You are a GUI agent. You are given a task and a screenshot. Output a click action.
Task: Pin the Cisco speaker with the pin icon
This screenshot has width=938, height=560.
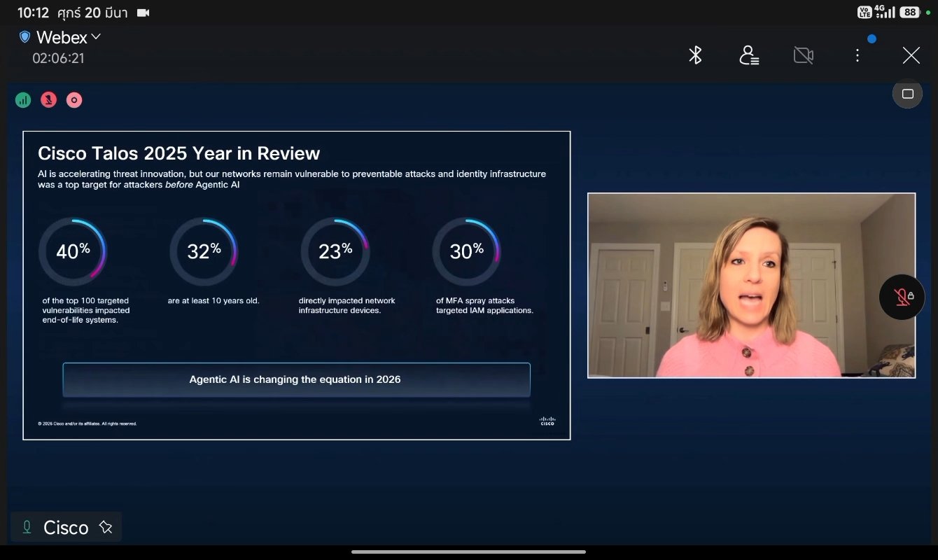pos(106,527)
